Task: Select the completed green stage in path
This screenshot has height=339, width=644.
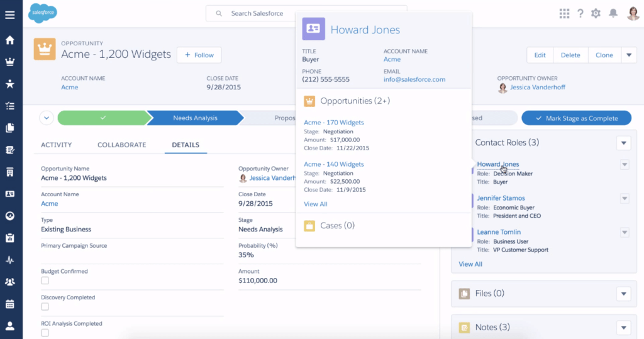Action: pos(103,118)
